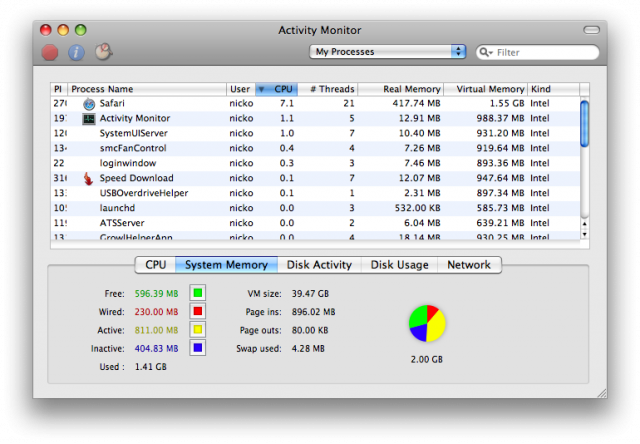Screen dimensions: 640x444
Task: Sort by Kind column header
Action: coord(553,89)
